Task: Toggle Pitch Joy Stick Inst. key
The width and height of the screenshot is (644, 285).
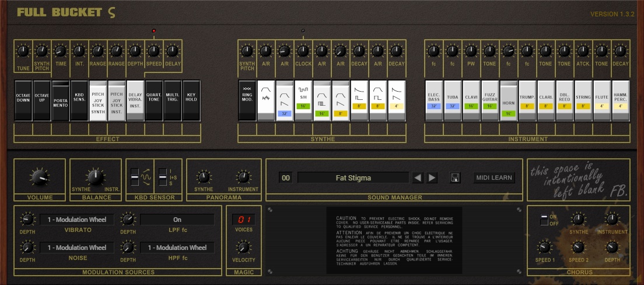Action: coord(117,100)
